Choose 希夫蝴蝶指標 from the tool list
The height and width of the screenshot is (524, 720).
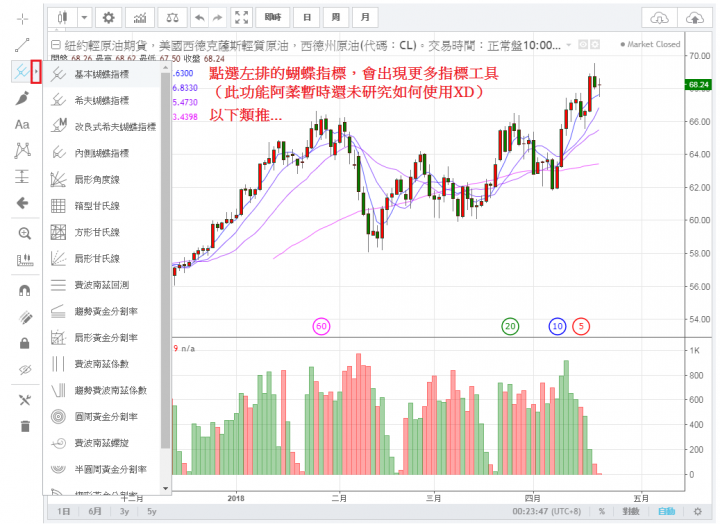coord(102,100)
